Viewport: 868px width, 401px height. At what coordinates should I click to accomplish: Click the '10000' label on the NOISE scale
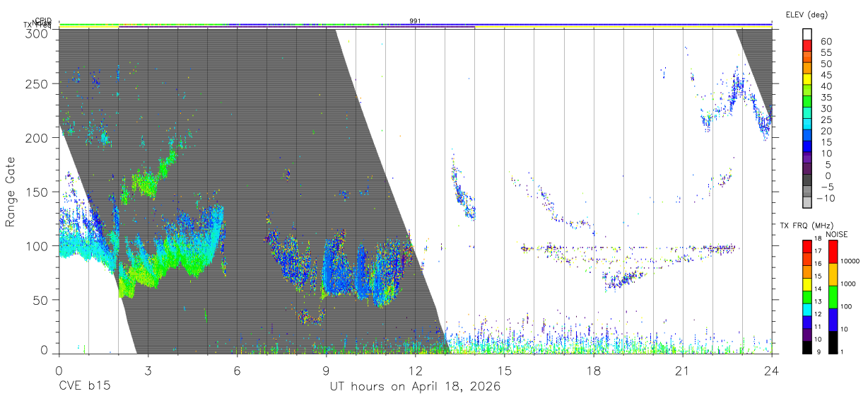click(x=851, y=261)
